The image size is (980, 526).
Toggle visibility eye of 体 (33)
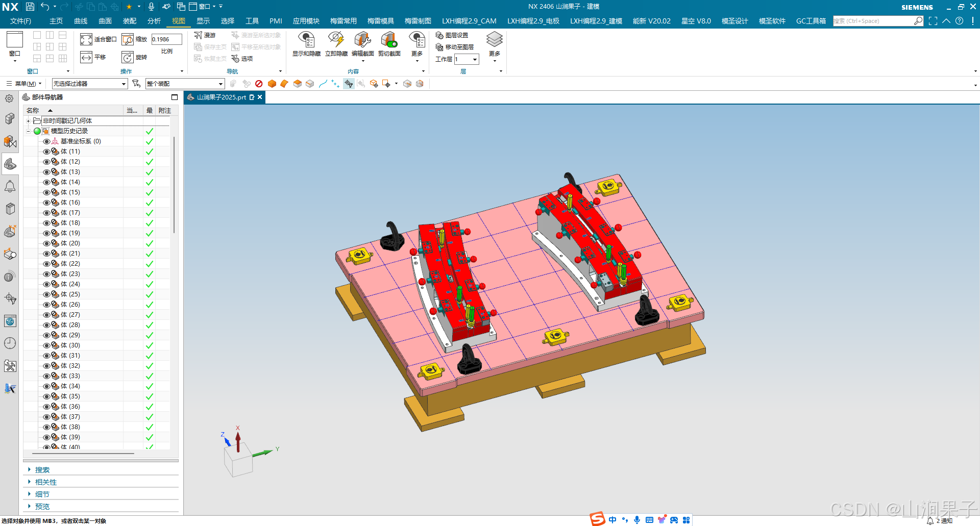coord(46,376)
